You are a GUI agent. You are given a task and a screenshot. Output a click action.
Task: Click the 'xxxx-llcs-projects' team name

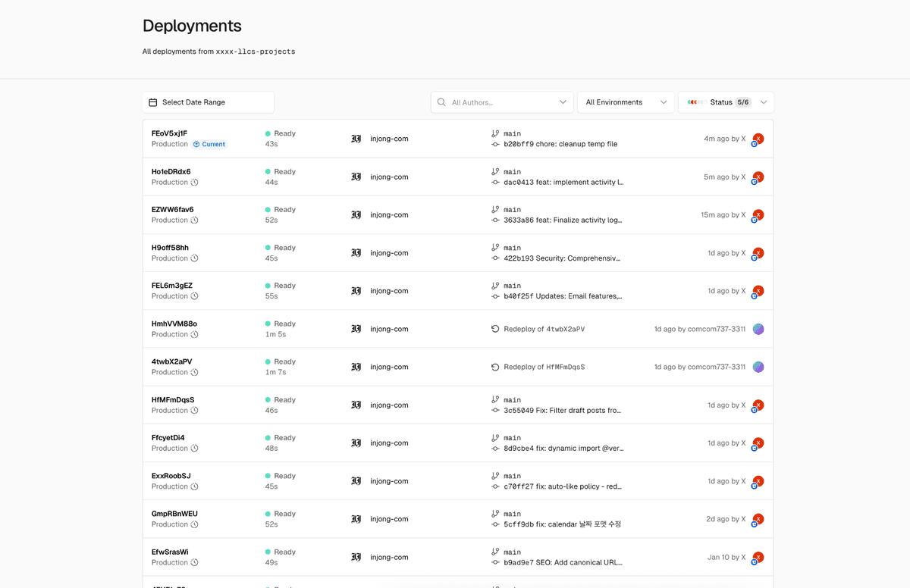pyautogui.click(x=256, y=52)
